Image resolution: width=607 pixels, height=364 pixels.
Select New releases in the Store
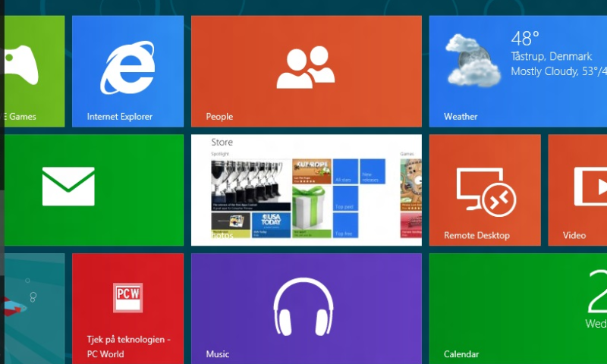pyautogui.click(x=373, y=171)
